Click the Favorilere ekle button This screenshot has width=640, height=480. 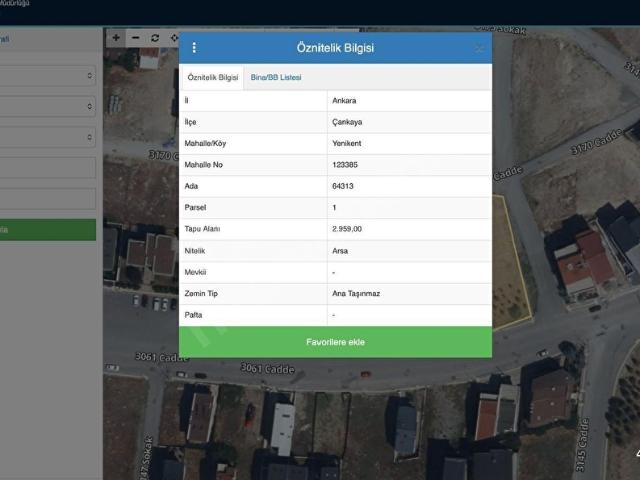coord(335,342)
